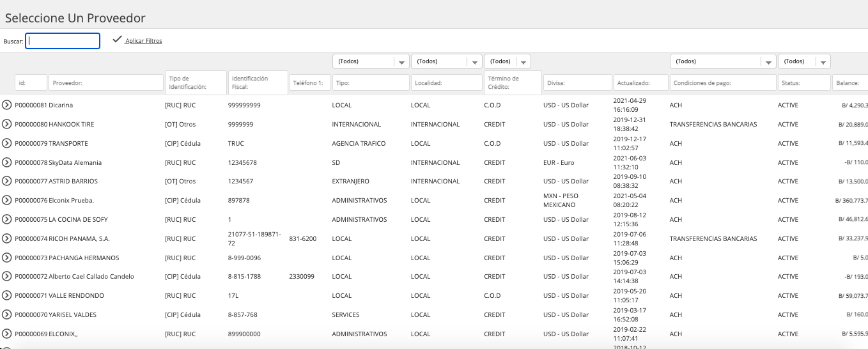Click phone number 2330099

pos(300,277)
